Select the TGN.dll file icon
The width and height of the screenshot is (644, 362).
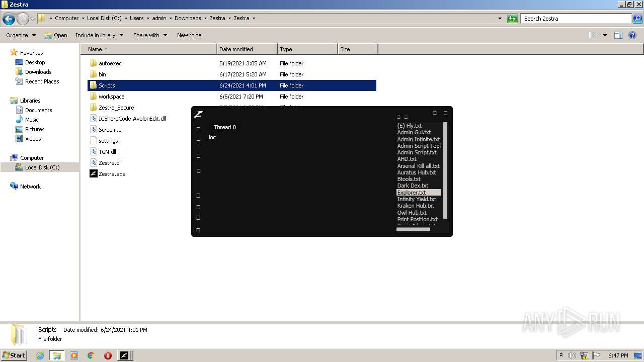(x=93, y=152)
